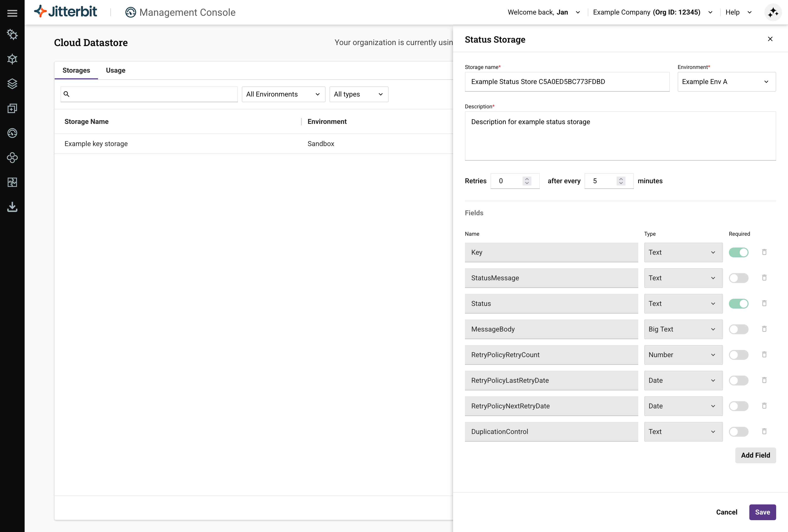
Task: Open the layers icon in sidebar
Action: (x=12, y=83)
